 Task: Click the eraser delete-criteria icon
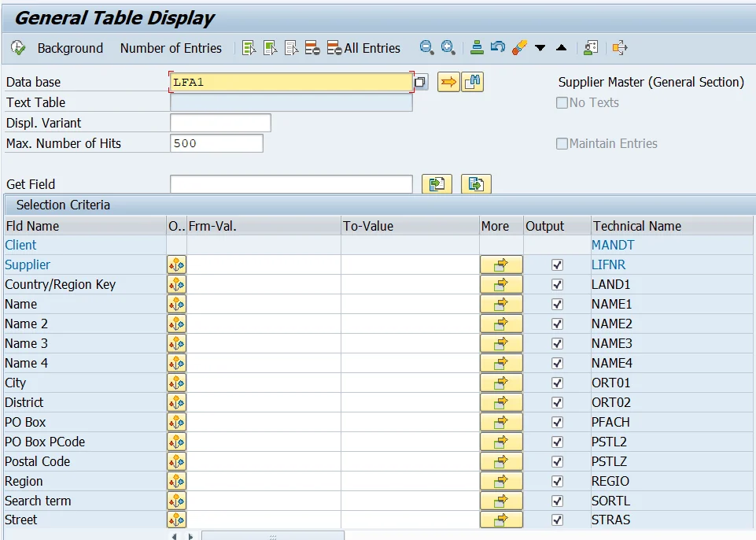(519, 47)
